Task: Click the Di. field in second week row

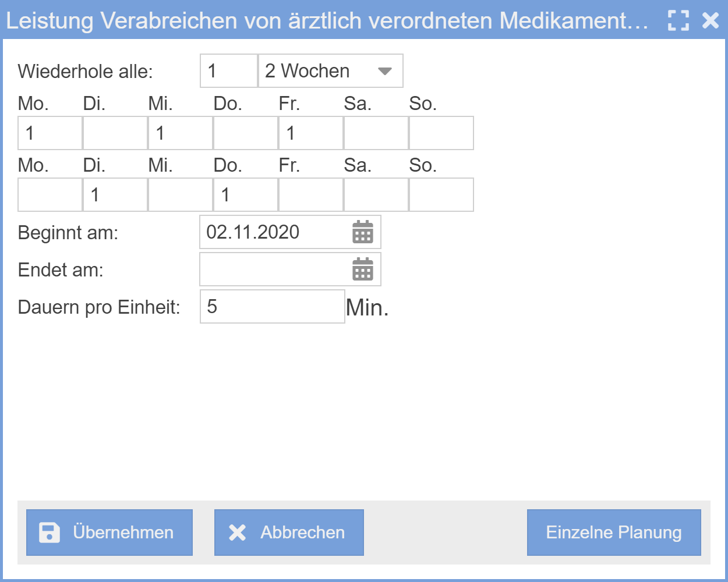Action: (115, 194)
